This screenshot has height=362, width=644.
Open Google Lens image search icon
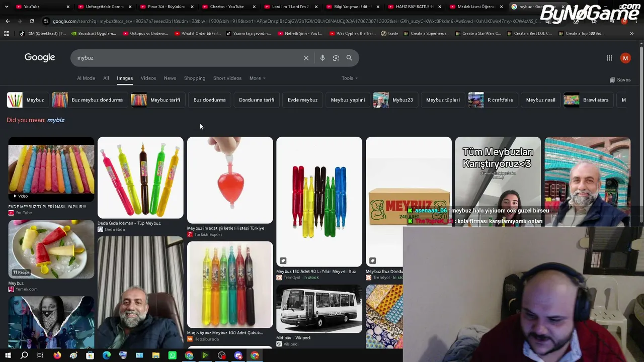tap(336, 58)
